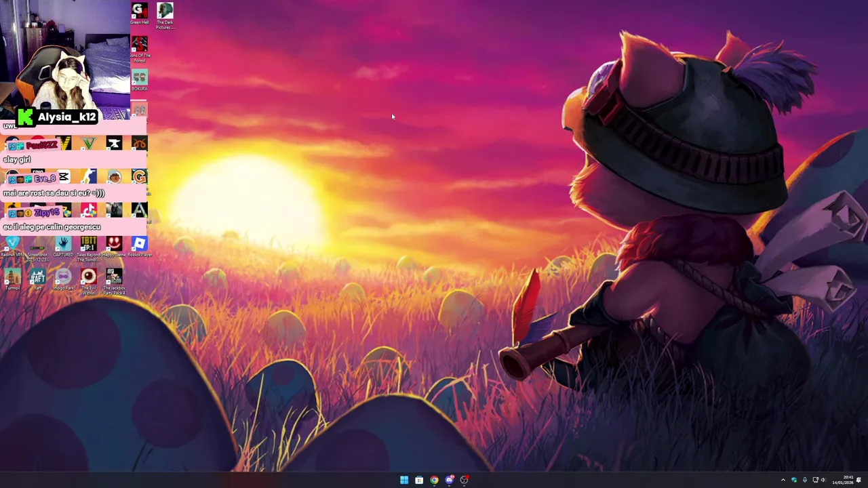Open the clock and date flyout
The image size is (868, 488).
pyautogui.click(x=843, y=480)
